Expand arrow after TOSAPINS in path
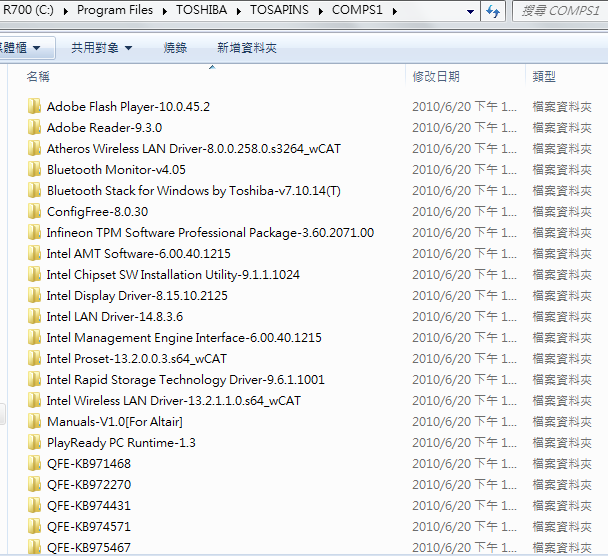Screen dimensions: 608x556 pos(321,11)
